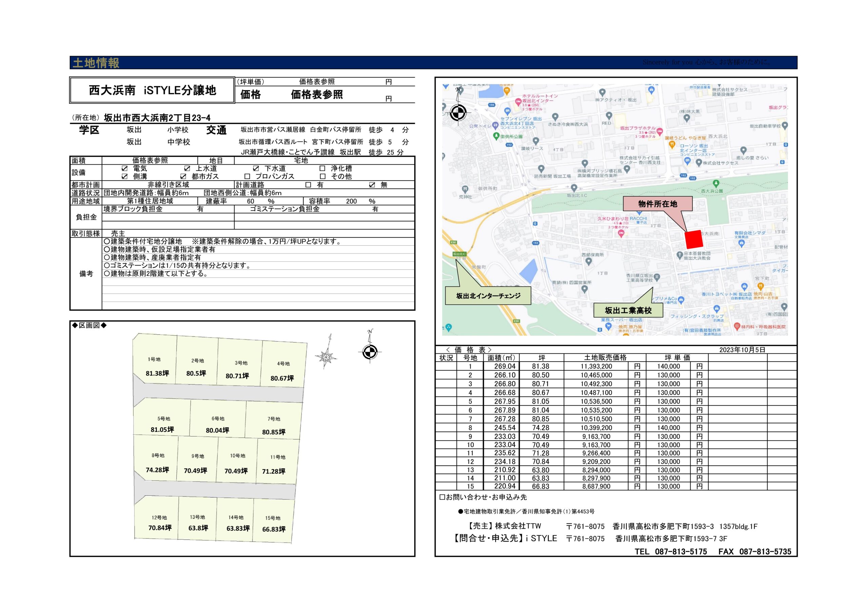Select lot 6号地 in the plot diagram
868x613 pixels.
218,419
